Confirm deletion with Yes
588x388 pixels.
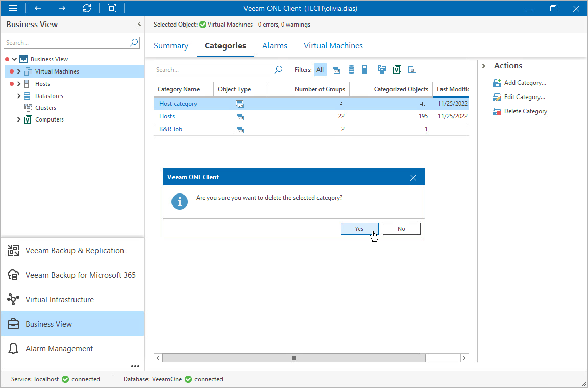[360, 229]
